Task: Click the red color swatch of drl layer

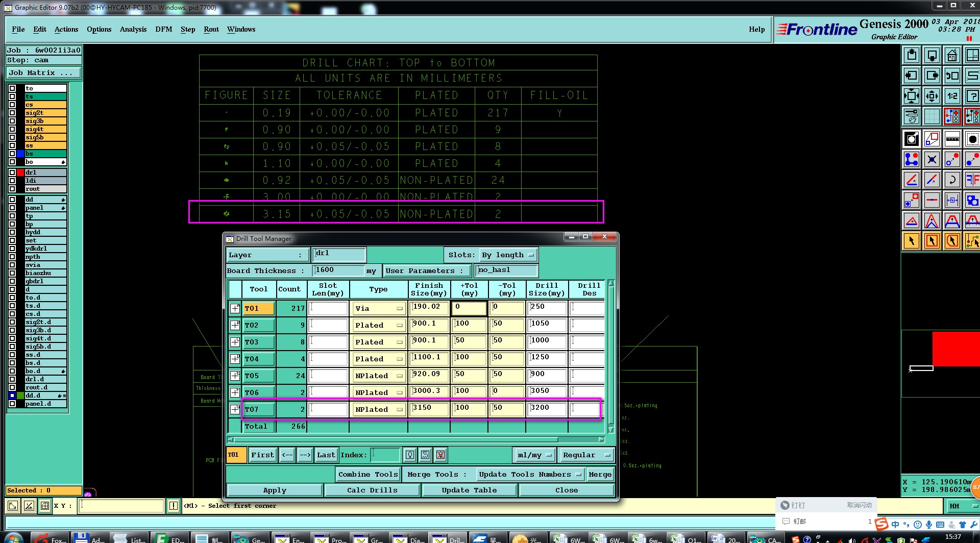Action: point(20,172)
